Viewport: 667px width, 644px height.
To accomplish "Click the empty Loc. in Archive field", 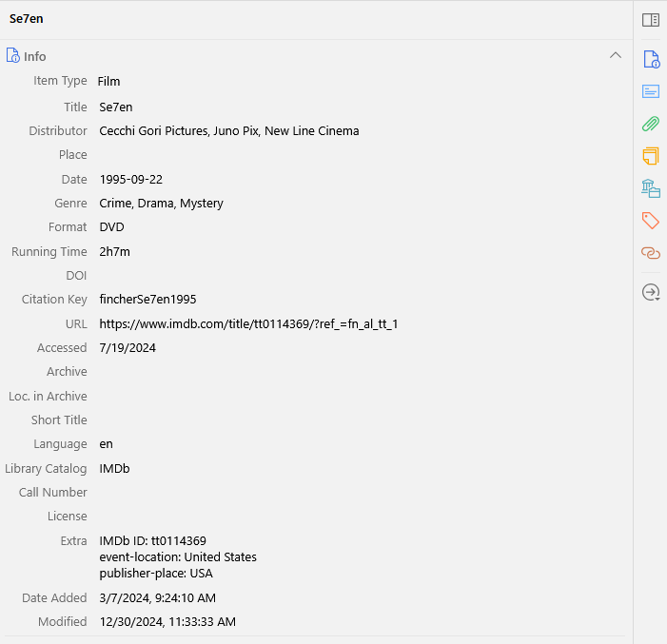I will tap(362, 397).
